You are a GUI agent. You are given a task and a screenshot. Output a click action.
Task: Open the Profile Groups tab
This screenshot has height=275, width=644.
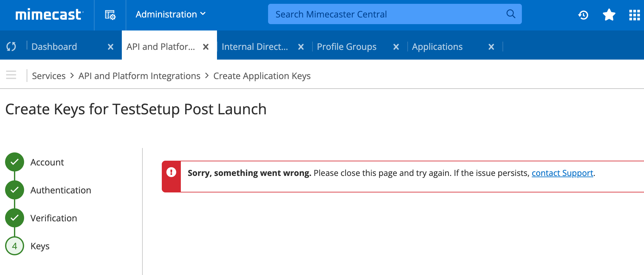pyautogui.click(x=346, y=47)
